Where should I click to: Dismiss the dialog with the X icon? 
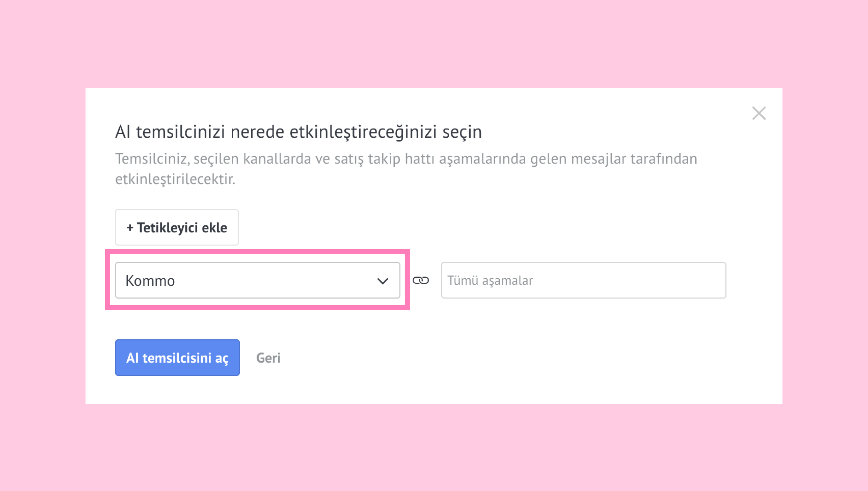pyautogui.click(x=759, y=113)
